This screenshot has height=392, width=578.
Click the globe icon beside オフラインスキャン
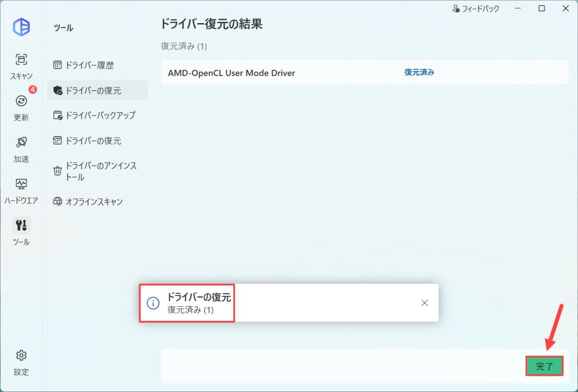58,201
